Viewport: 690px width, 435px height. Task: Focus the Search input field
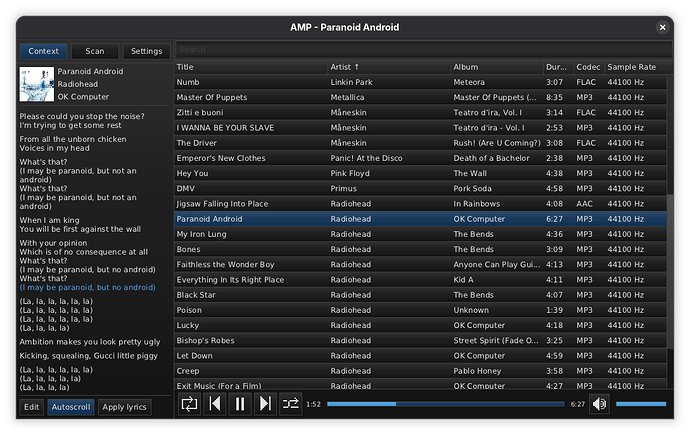(424, 49)
